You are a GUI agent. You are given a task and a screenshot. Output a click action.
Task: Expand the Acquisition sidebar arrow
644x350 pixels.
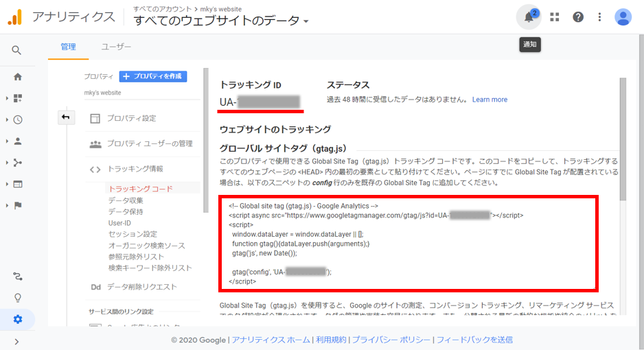coord(7,163)
